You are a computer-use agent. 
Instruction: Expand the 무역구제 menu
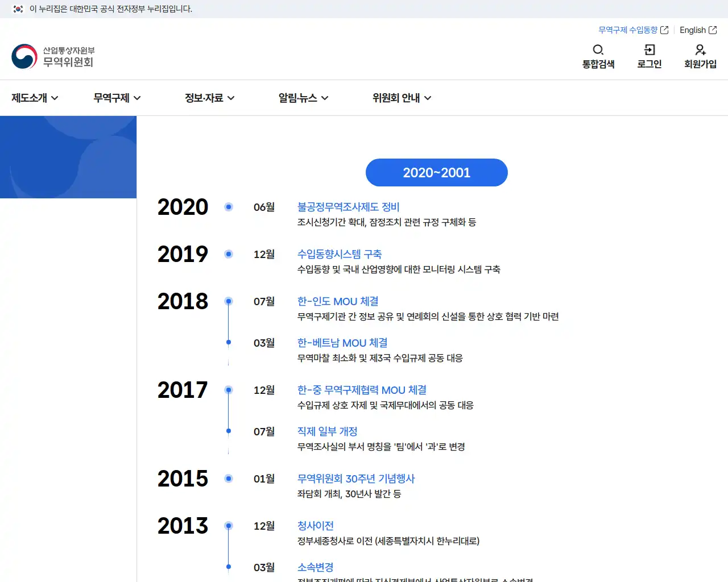click(x=117, y=98)
